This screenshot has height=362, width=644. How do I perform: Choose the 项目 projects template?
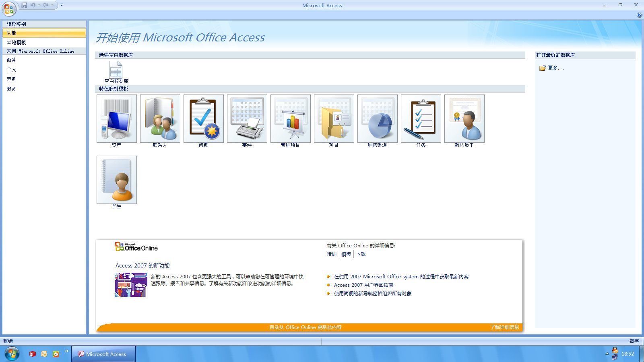click(x=334, y=121)
